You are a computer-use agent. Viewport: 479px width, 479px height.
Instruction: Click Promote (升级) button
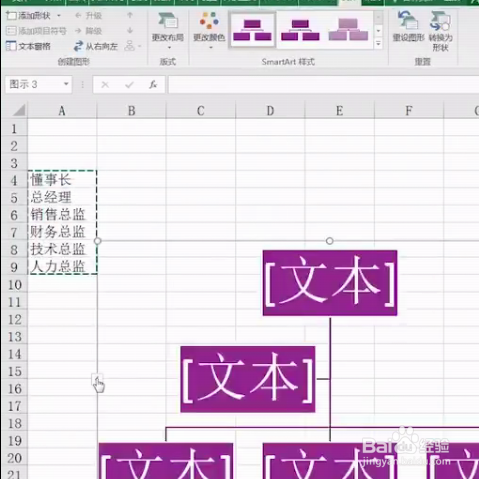pyautogui.click(x=88, y=16)
